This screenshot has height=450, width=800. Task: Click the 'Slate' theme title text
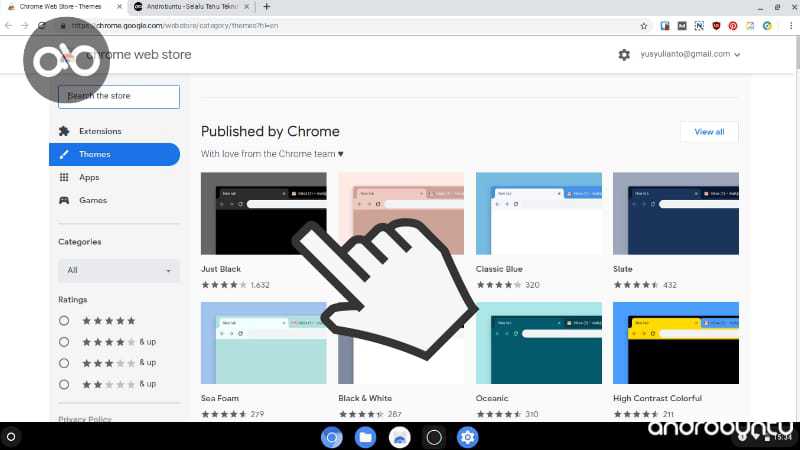(622, 269)
